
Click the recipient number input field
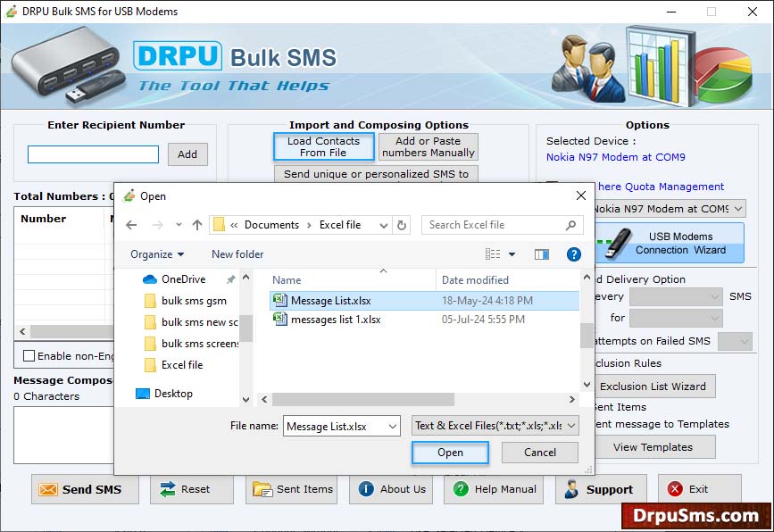click(x=94, y=154)
